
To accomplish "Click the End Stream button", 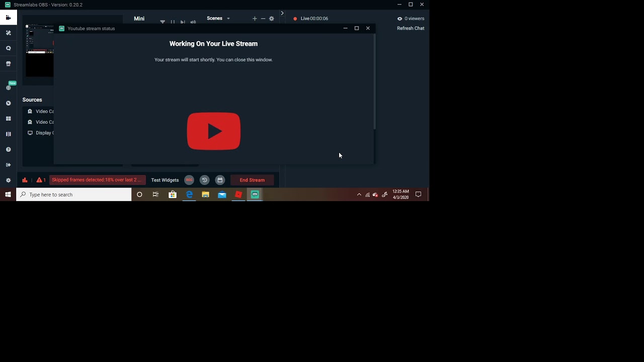I will pyautogui.click(x=252, y=180).
